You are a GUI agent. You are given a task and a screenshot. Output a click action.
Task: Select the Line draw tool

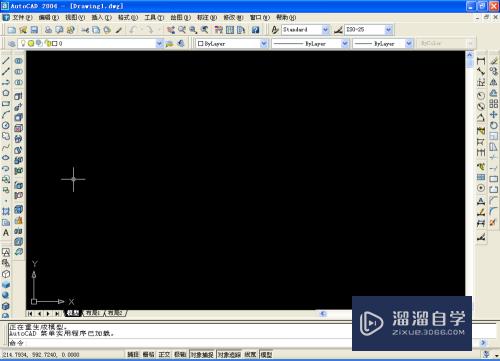(6, 61)
